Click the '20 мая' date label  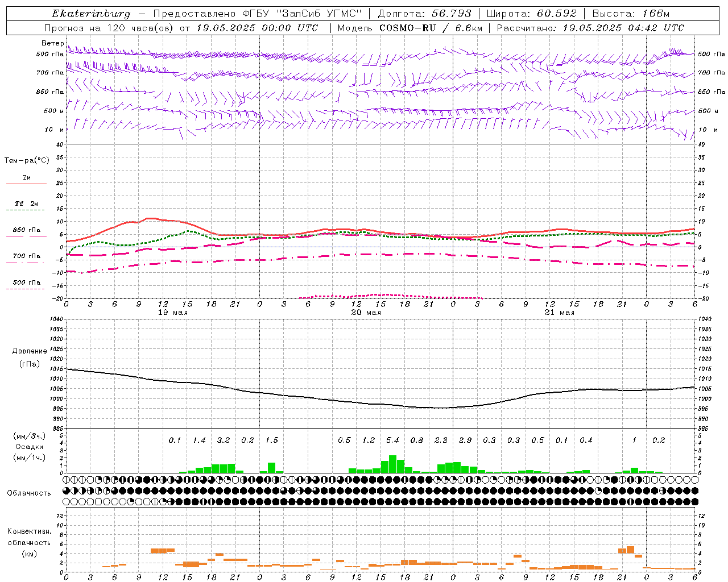click(x=366, y=313)
